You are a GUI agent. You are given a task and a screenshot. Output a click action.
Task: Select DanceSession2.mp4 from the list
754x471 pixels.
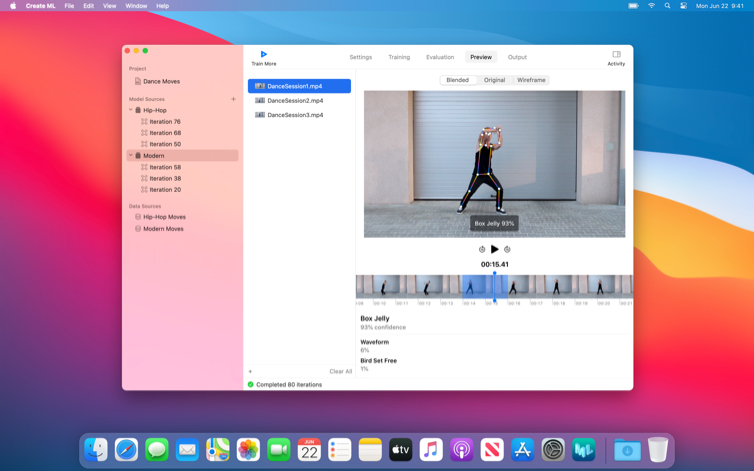(x=294, y=100)
